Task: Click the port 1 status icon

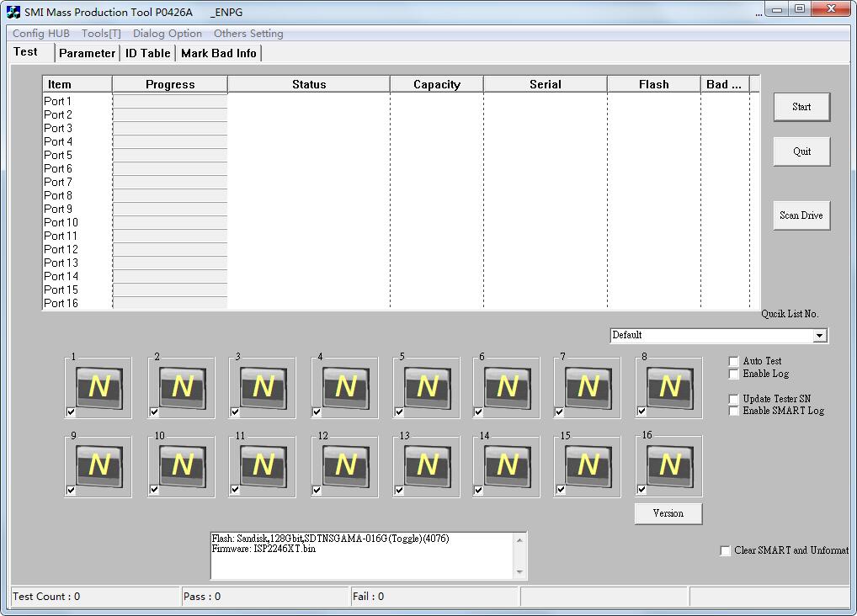Action: [99, 387]
